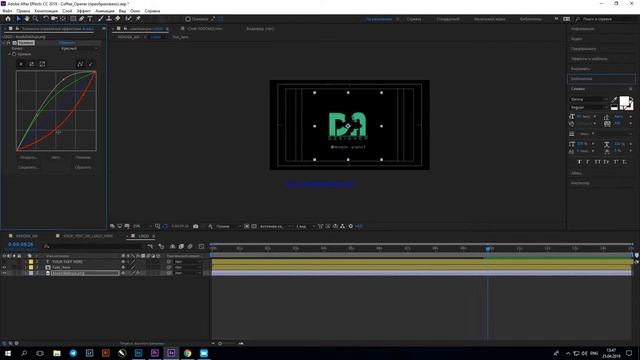Open the Effect menu
Image resolution: width=640 pixels, height=360 pixels.
pyautogui.click(x=84, y=11)
